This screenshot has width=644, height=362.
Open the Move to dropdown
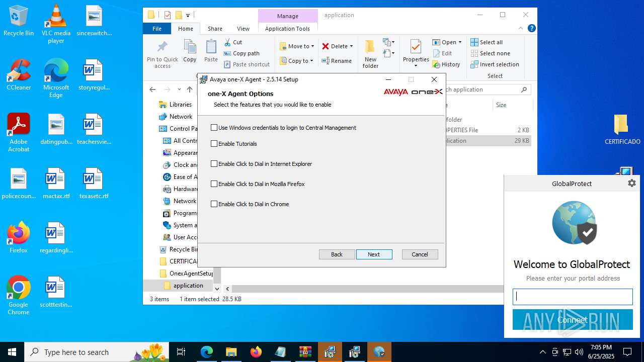tap(297, 46)
